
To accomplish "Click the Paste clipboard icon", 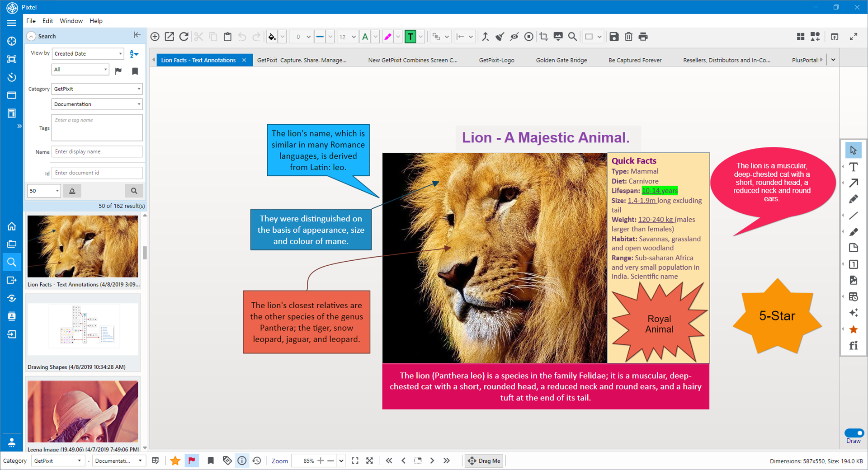I will pos(227,37).
